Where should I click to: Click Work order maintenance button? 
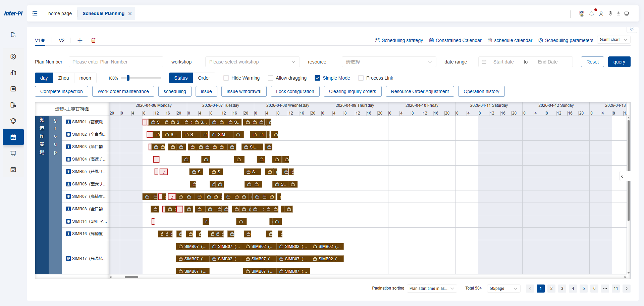pos(123,91)
